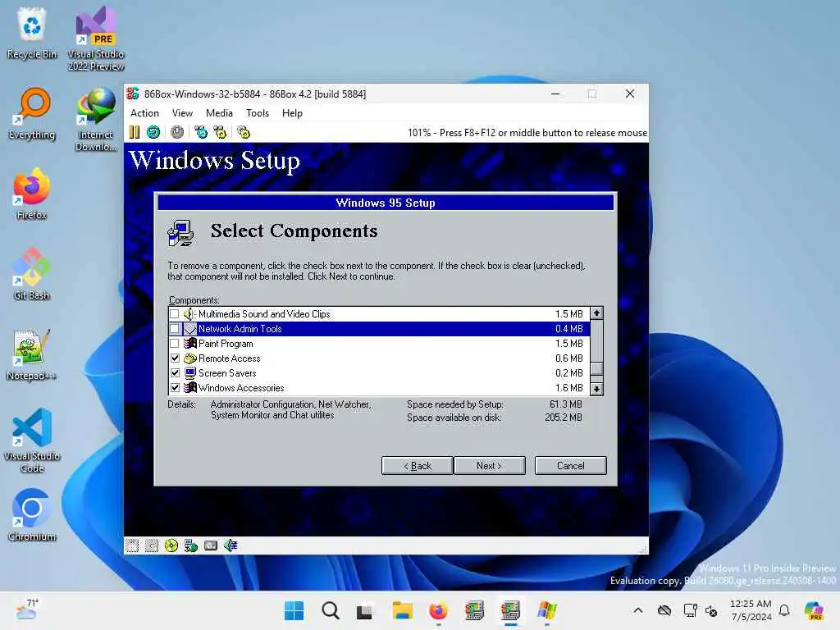Uncheck the Windows Accessories checkbox
The image size is (840, 630).
click(175, 387)
